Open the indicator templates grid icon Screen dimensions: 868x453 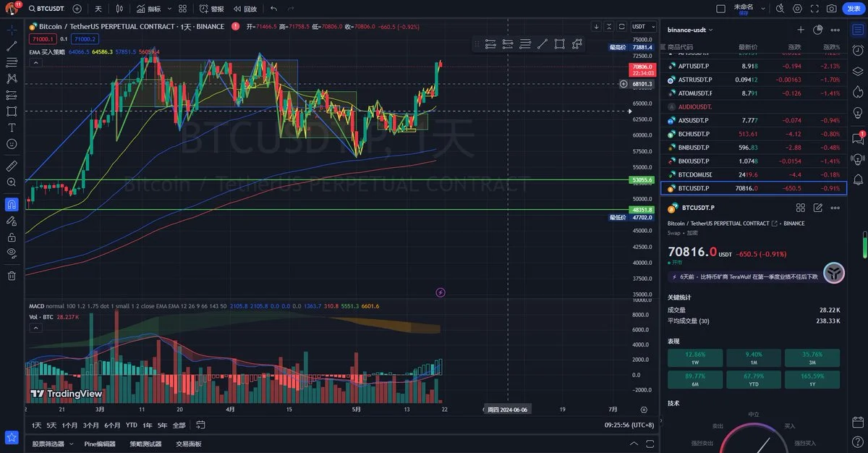click(x=183, y=9)
